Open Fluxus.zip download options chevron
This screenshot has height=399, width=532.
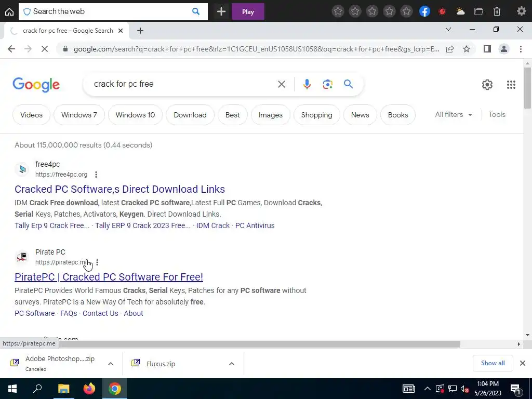click(x=231, y=364)
